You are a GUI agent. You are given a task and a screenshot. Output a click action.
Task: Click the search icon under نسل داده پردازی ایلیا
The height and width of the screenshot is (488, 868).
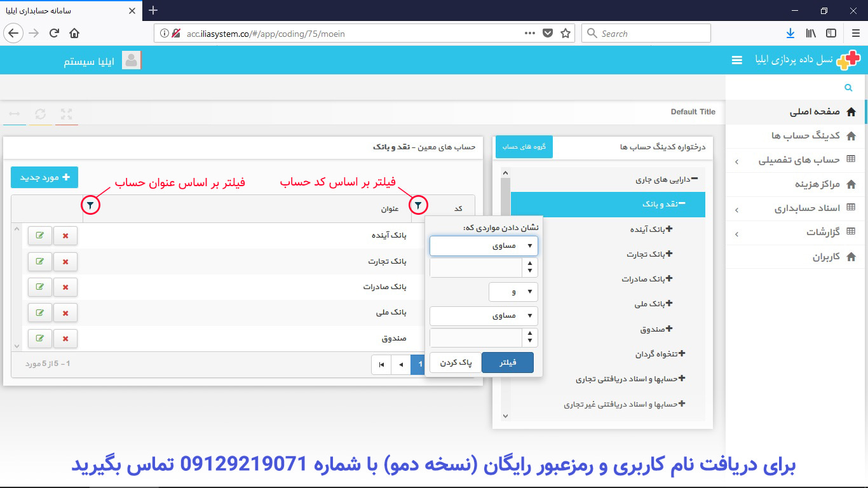(848, 87)
